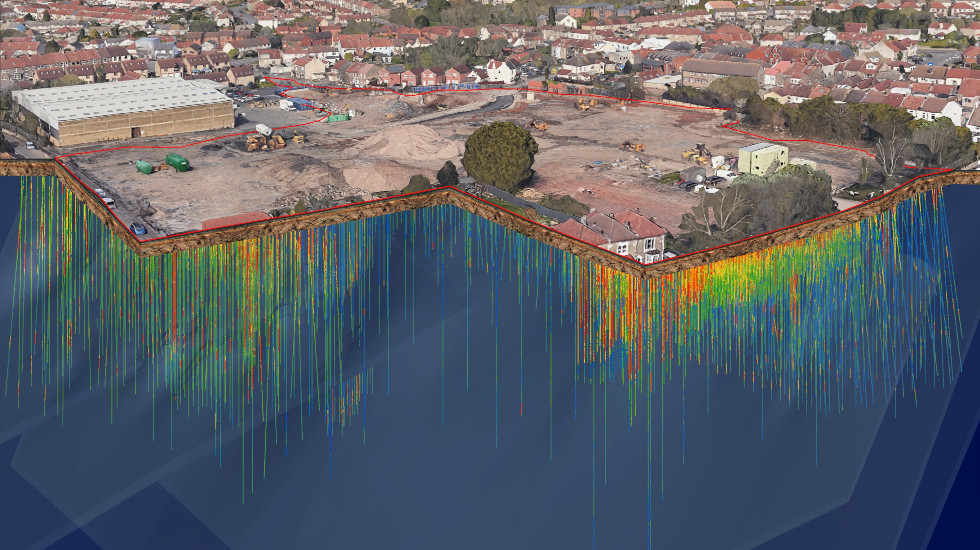Viewport: 980px width, 550px height.
Task: Click the blue shipping container by warehouse
Action: tap(301, 103)
